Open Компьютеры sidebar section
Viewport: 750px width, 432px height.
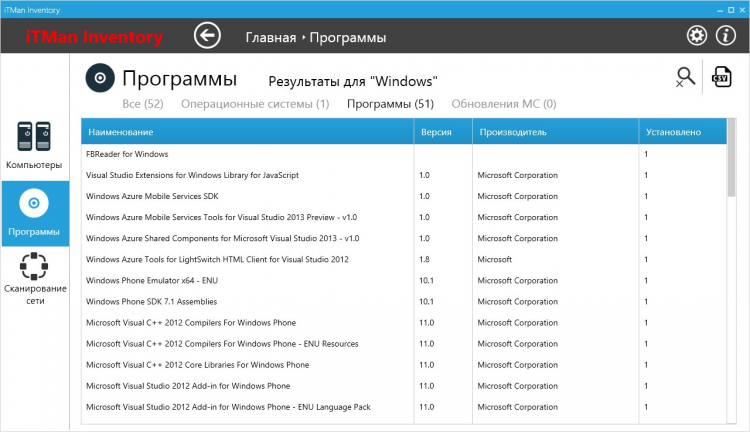click(34, 145)
